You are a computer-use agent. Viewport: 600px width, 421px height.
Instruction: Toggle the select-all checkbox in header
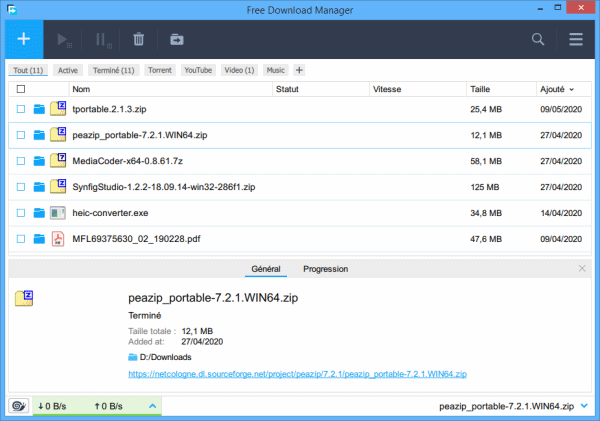(21, 89)
